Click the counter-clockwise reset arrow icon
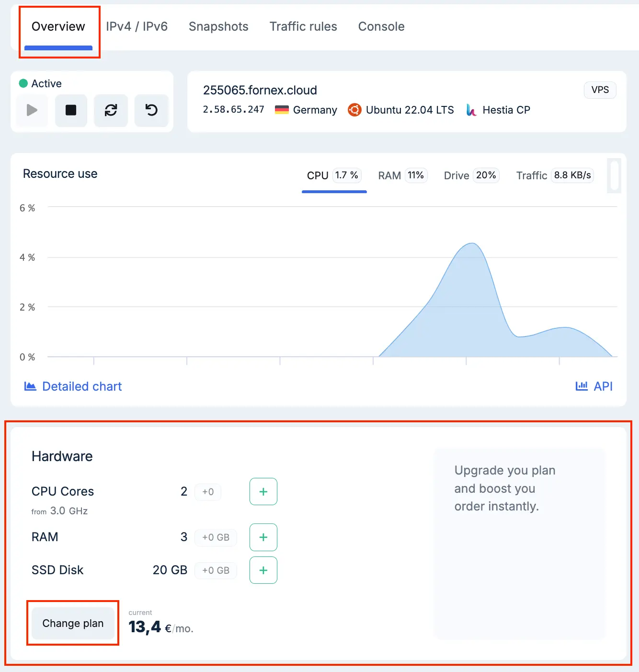 [151, 110]
